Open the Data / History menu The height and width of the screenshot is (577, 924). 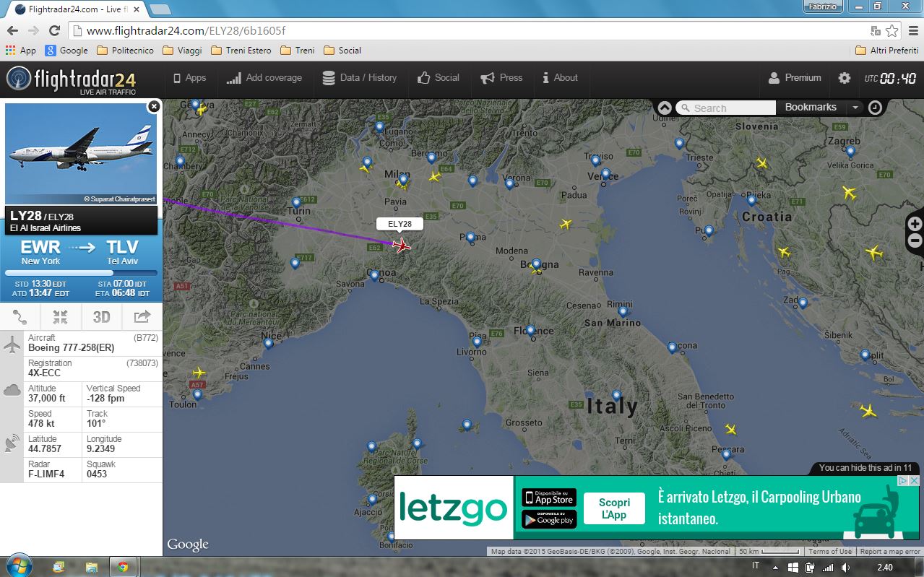pyautogui.click(x=359, y=78)
